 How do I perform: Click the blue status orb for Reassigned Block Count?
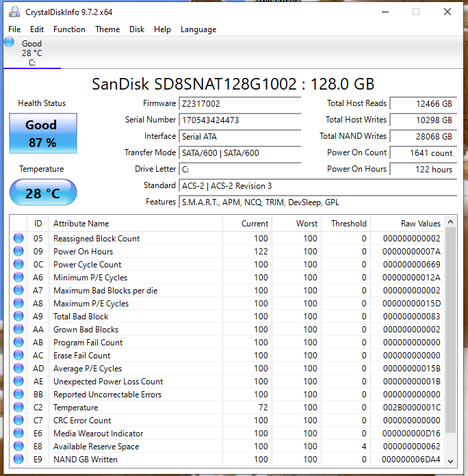click(18, 239)
